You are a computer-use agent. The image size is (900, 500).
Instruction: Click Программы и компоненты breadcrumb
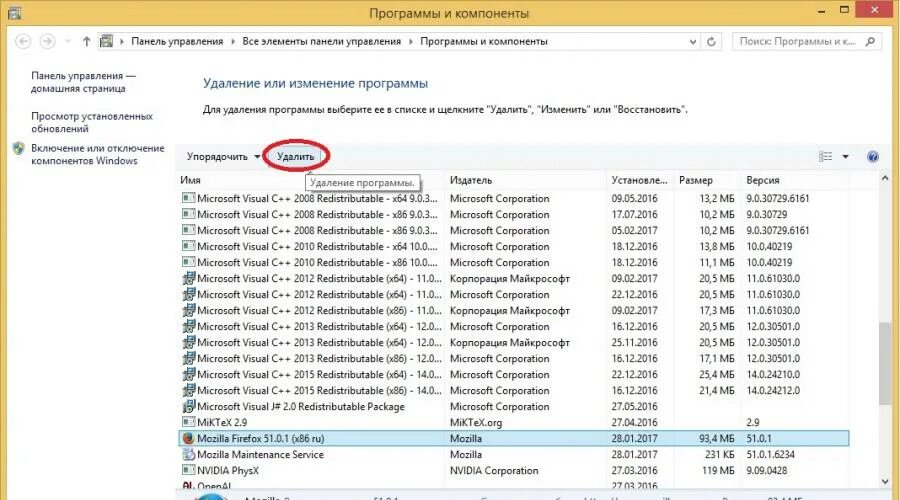point(484,41)
